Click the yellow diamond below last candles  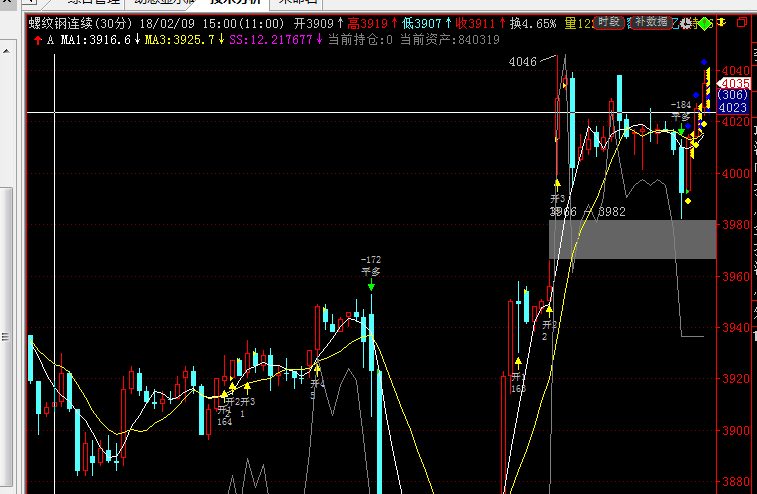(688, 201)
